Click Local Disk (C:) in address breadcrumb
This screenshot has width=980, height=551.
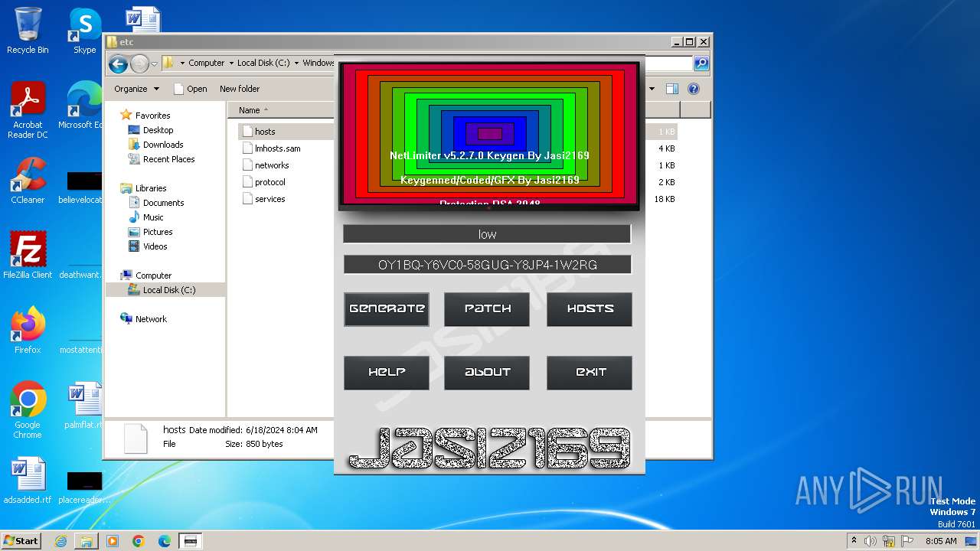263,64
